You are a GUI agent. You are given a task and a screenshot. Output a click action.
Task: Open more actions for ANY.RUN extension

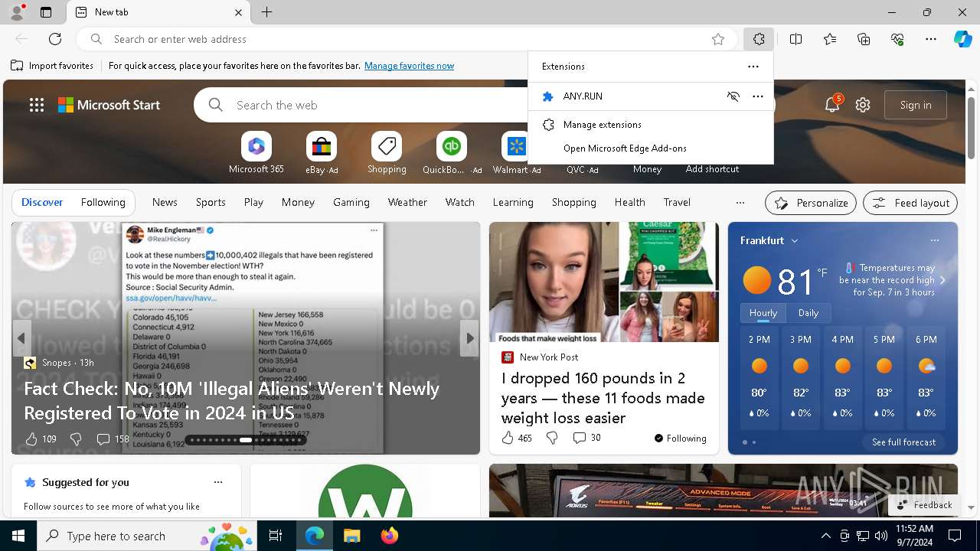[x=758, y=96]
